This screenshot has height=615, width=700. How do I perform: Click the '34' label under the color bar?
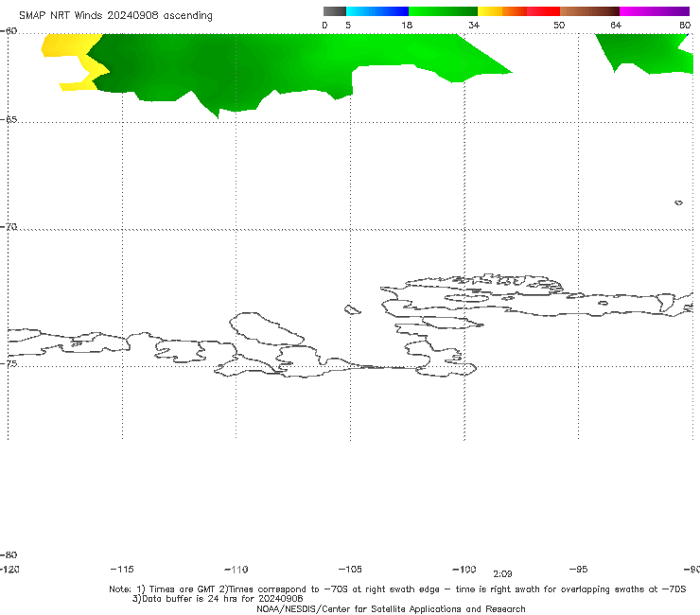pyautogui.click(x=474, y=25)
